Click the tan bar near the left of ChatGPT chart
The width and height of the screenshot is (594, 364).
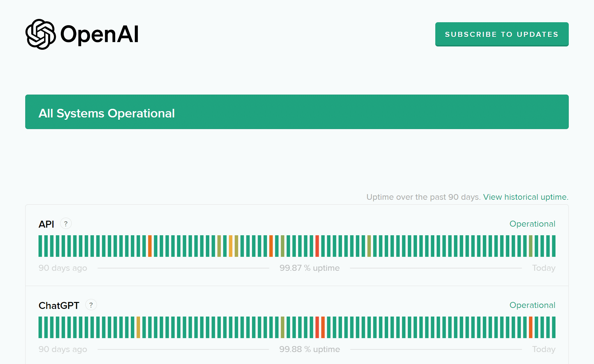tap(138, 327)
